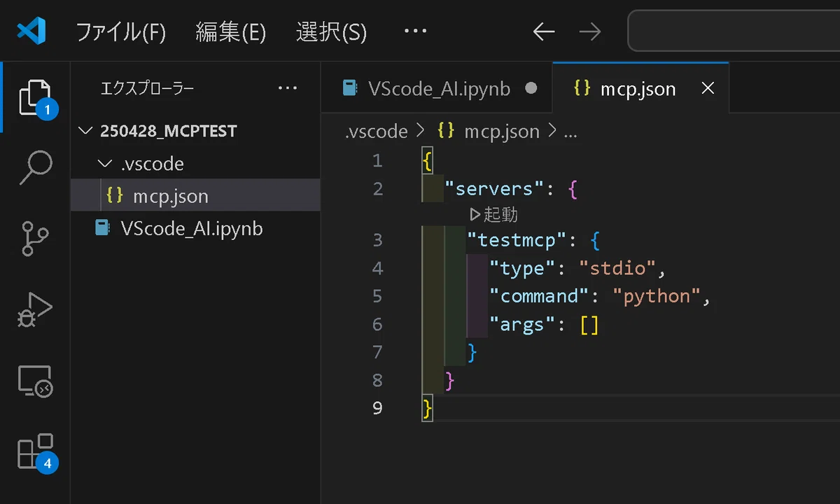Image resolution: width=840 pixels, height=504 pixels.
Task: Select mcp.json in the Explorer tree
Action: (x=196, y=196)
